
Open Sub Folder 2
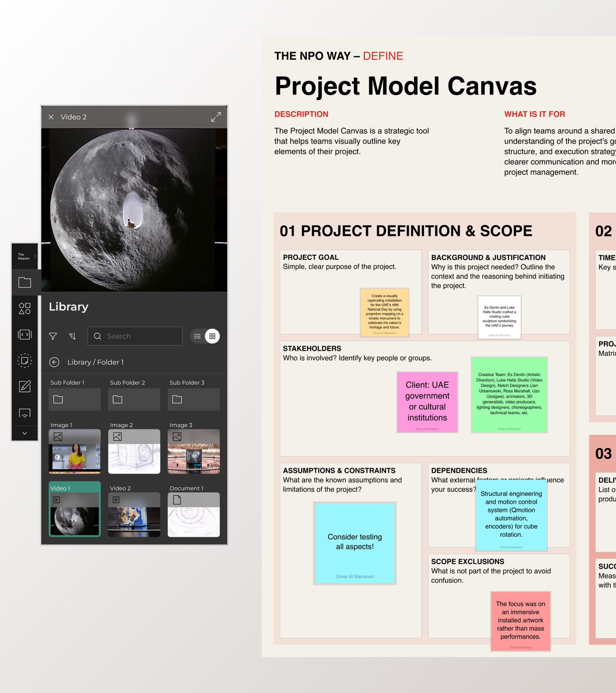pos(134,399)
